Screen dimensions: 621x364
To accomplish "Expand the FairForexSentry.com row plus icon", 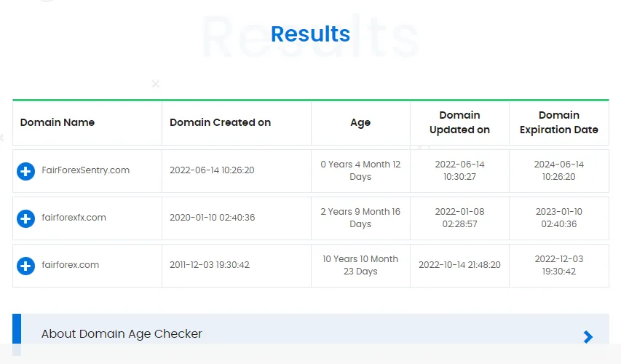I will (25, 172).
